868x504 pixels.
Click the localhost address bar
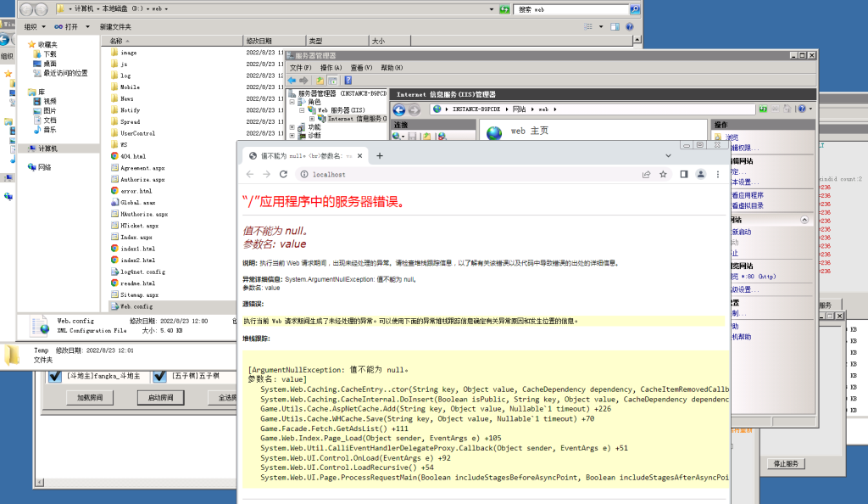pyautogui.click(x=466, y=174)
